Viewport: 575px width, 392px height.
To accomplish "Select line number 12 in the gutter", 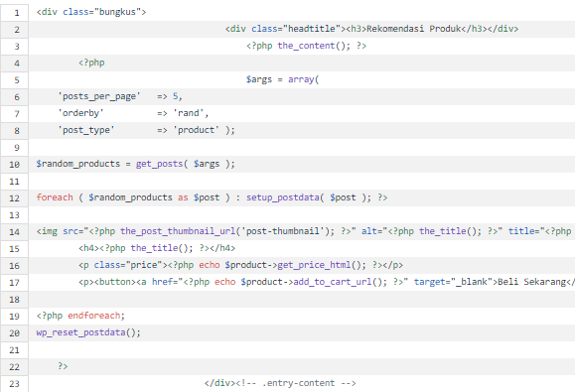I will tap(14, 198).
